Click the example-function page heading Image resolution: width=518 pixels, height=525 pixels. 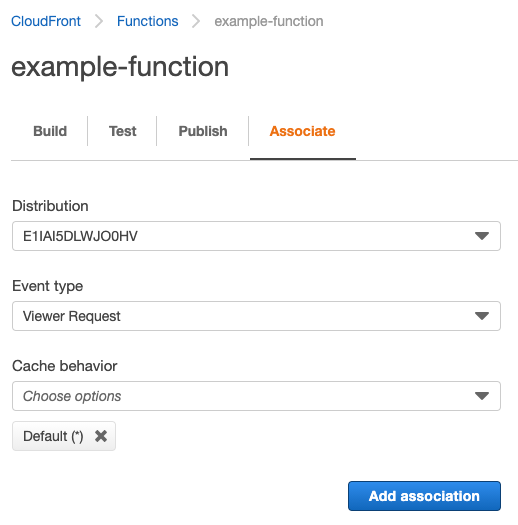point(120,67)
